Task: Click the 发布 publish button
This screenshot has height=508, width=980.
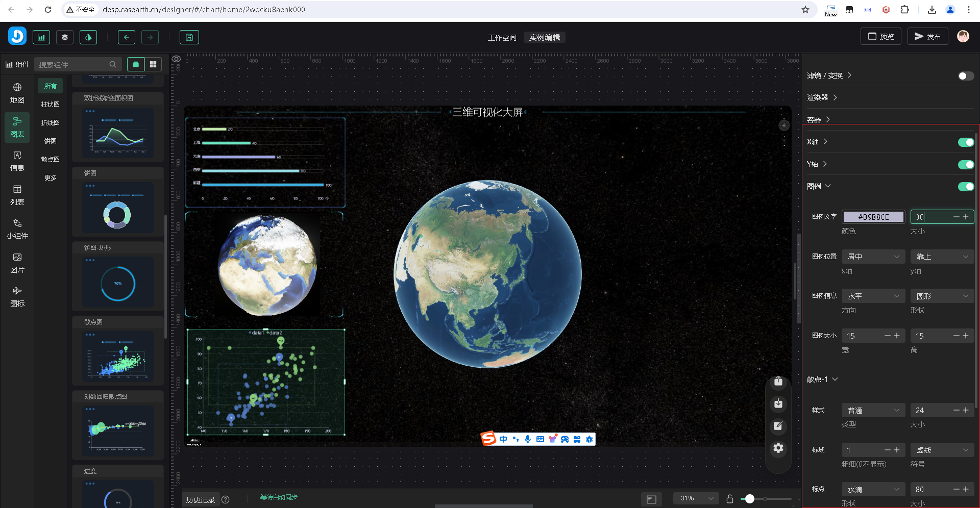Action: [x=927, y=37]
